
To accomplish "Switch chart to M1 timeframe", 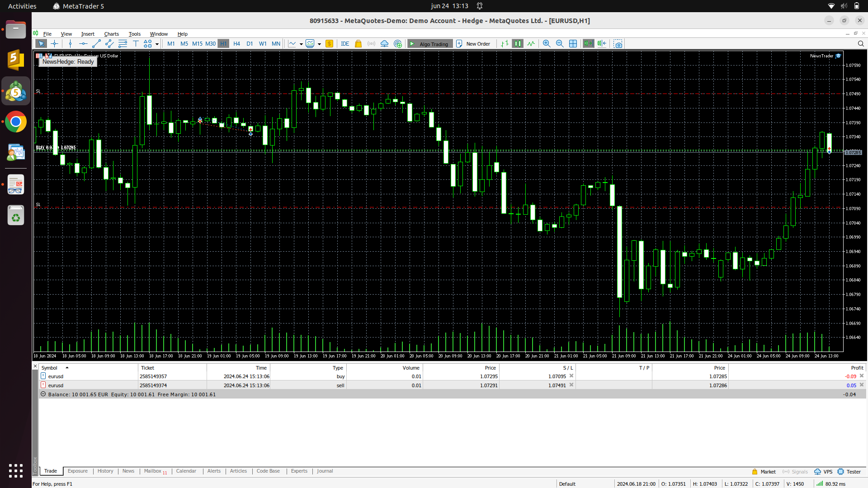I will click(171, 44).
